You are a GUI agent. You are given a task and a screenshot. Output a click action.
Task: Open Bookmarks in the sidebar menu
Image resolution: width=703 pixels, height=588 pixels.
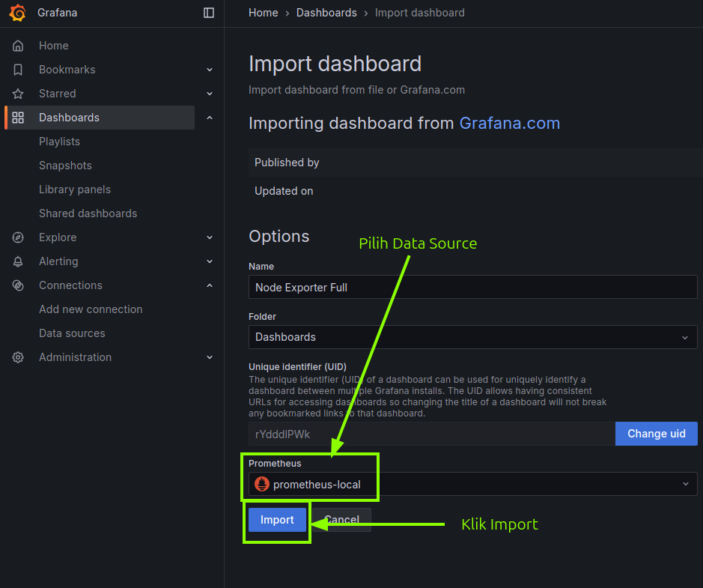click(67, 70)
